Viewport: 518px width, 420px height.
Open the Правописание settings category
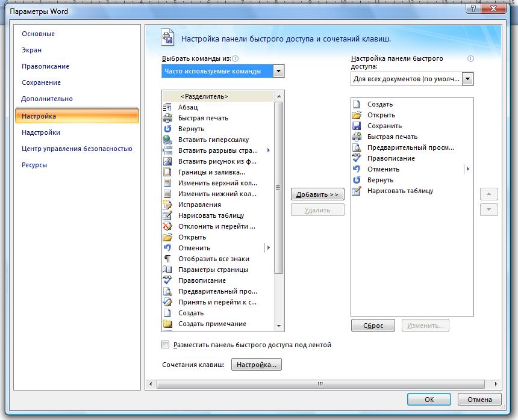pyautogui.click(x=46, y=66)
